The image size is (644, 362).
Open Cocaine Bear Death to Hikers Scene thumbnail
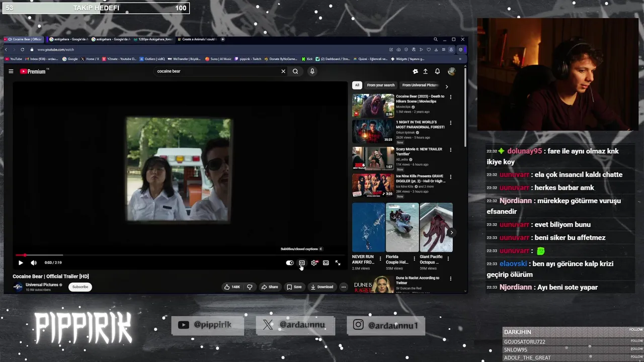(373, 106)
